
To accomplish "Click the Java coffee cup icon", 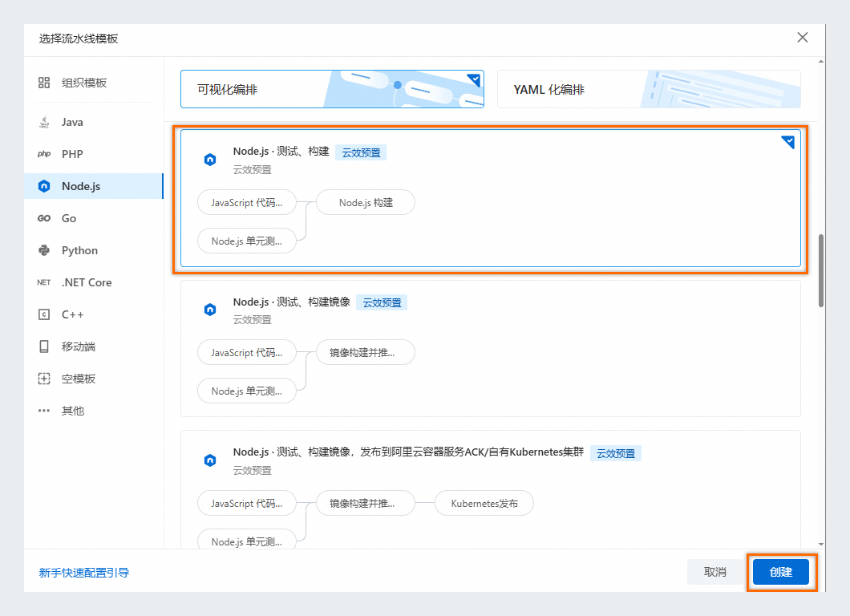I will coord(44,122).
